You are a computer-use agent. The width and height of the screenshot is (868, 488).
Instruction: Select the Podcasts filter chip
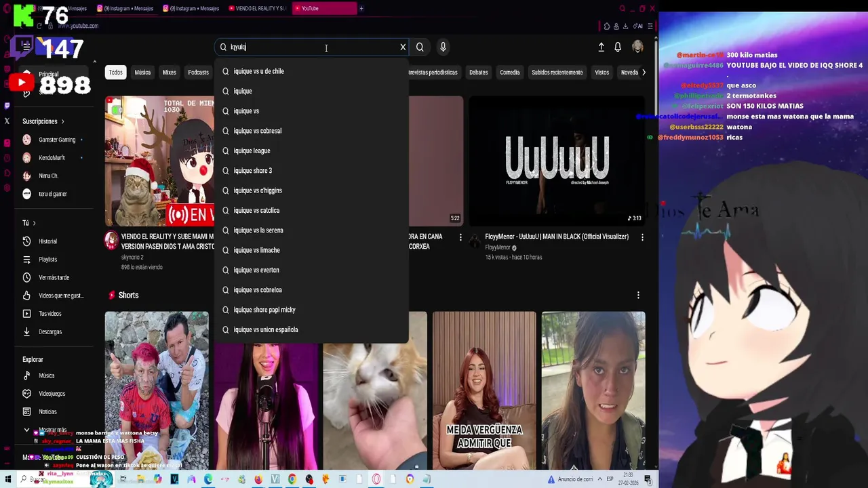[198, 73]
